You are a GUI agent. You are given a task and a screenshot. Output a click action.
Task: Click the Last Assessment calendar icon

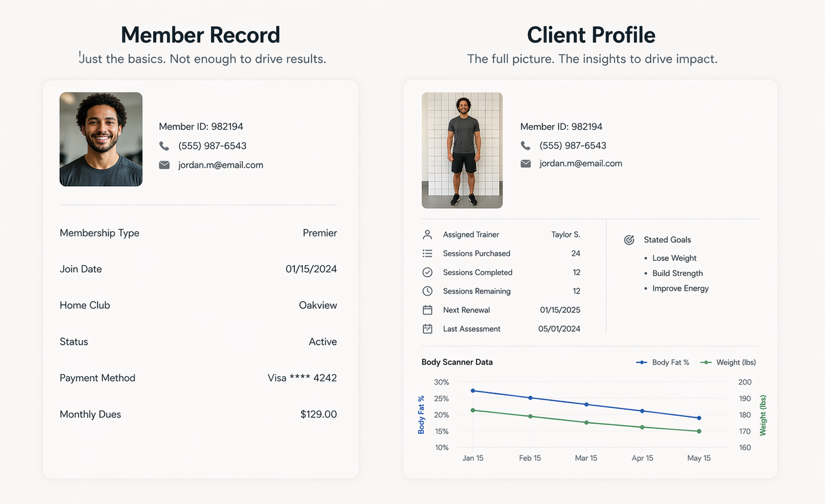click(427, 329)
